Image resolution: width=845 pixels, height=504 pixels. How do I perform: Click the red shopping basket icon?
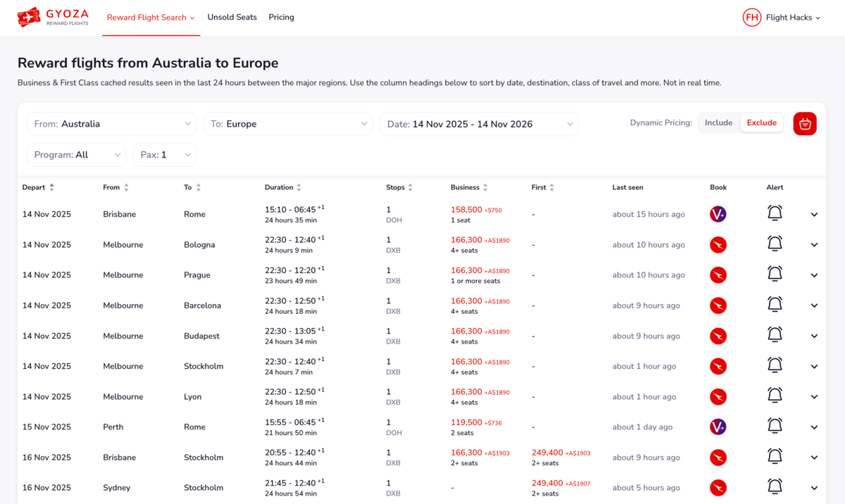coord(805,124)
